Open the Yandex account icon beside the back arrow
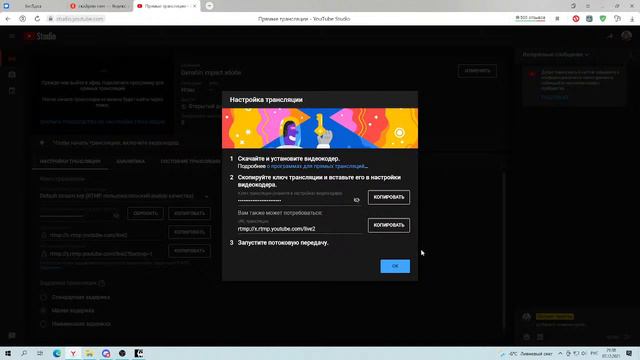 [22, 19]
